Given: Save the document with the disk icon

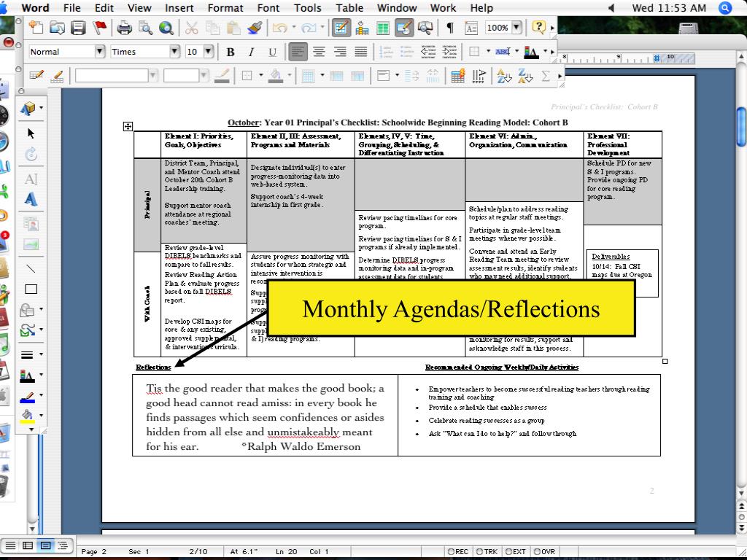Looking at the screenshot, I should pos(78,28).
